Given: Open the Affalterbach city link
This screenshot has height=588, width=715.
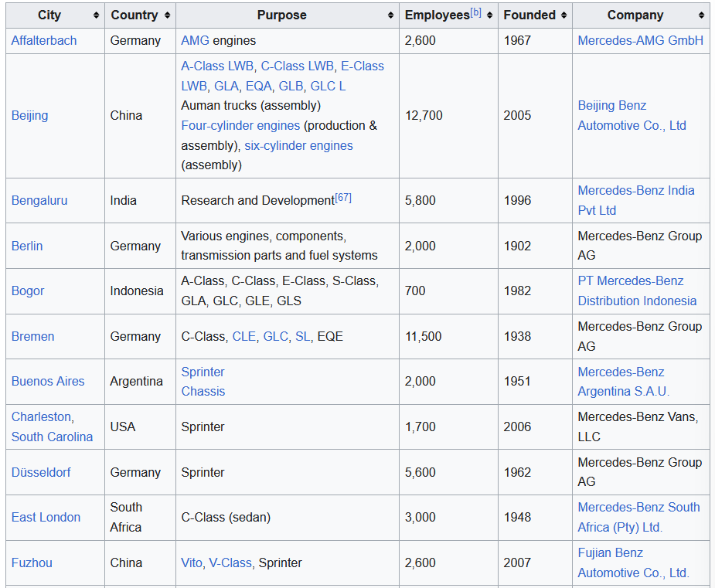Looking at the screenshot, I should [x=44, y=41].
